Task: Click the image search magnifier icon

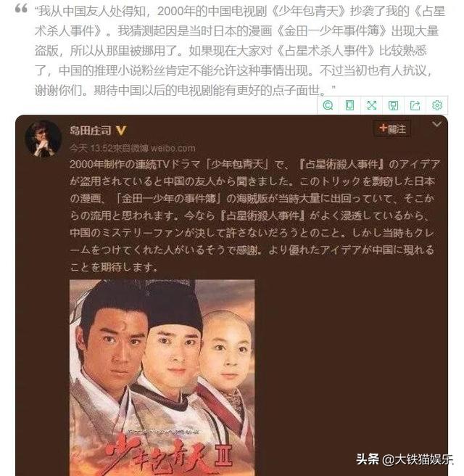Action: pyautogui.click(x=328, y=105)
